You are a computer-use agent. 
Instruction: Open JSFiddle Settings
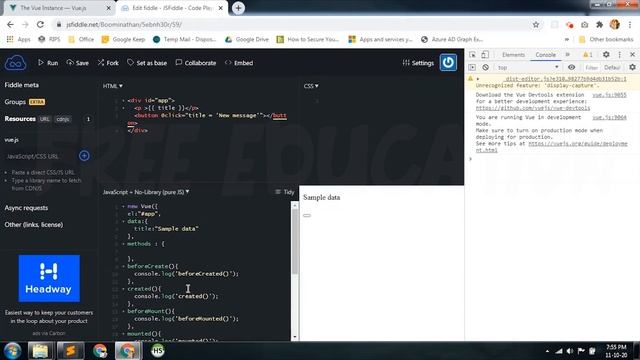418,63
